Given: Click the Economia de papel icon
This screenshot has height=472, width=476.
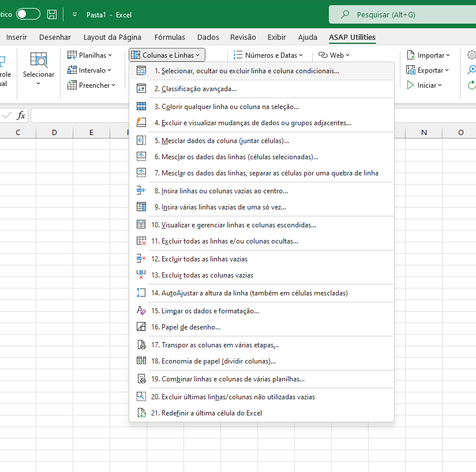Looking at the screenshot, I should (x=141, y=361).
